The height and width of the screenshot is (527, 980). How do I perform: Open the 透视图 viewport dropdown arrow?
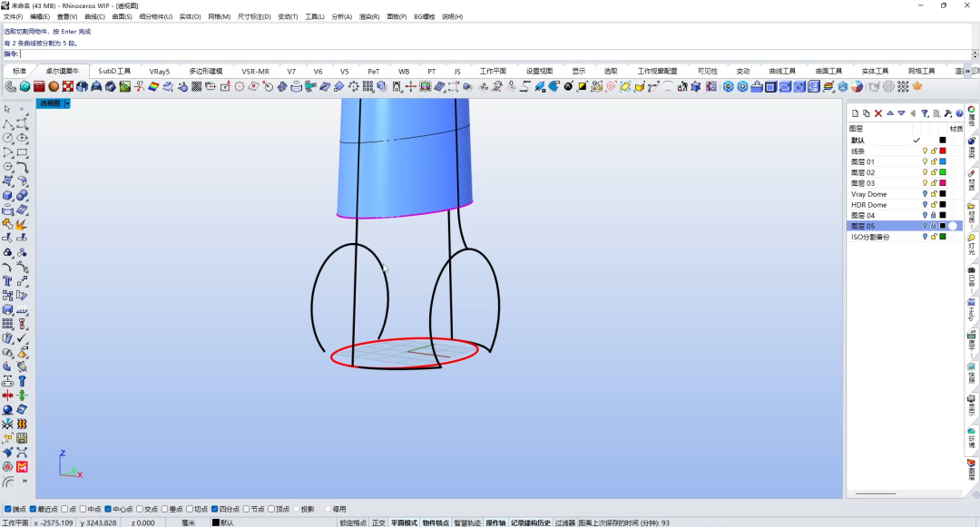click(67, 103)
